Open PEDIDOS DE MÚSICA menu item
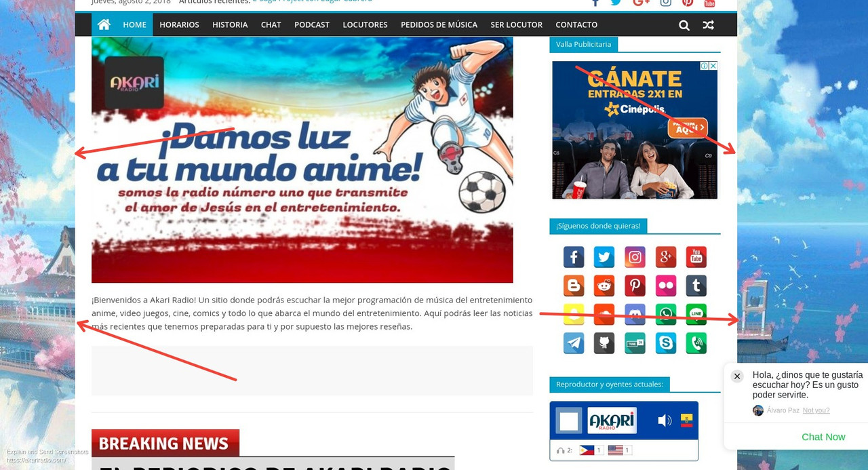Screen dimensions: 868x470 (439, 24)
